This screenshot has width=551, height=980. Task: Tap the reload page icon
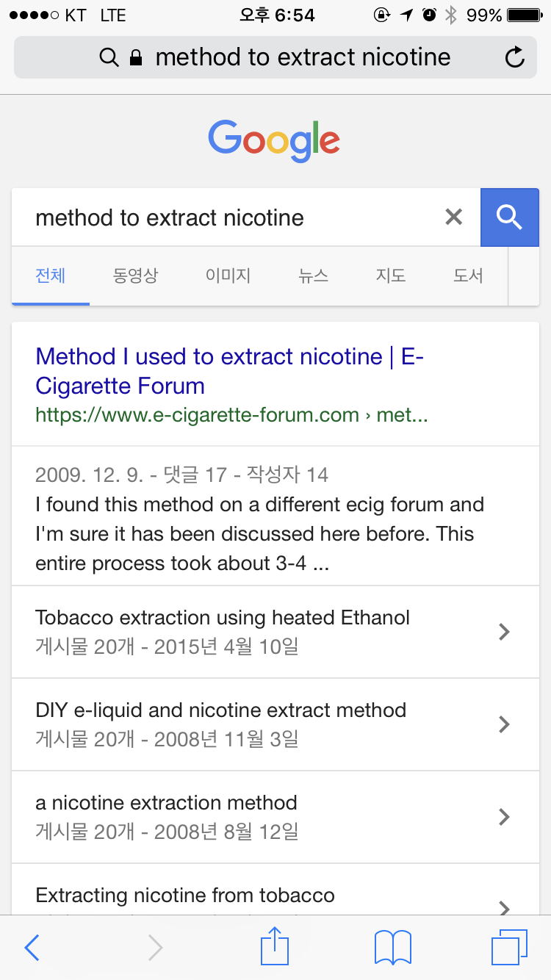515,57
